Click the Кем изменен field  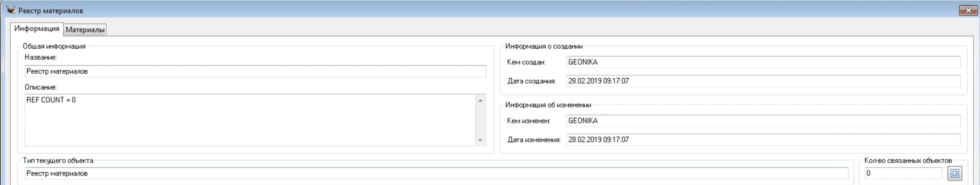click(763, 121)
